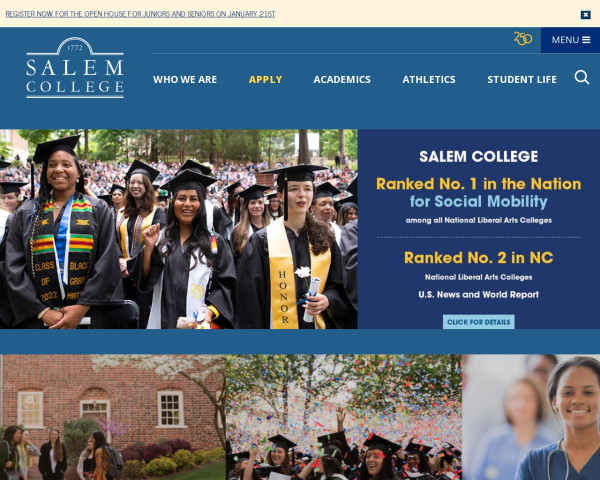The width and height of the screenshot is (600, 480).
Task: Open the MENU hamburger button
Action: (x=570, y=40)
